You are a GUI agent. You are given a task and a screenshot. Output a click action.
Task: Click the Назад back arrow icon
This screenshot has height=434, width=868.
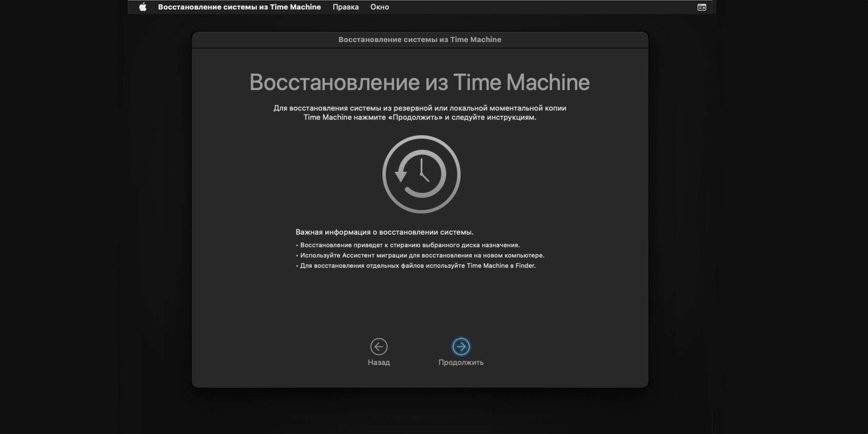click(379, 347)
